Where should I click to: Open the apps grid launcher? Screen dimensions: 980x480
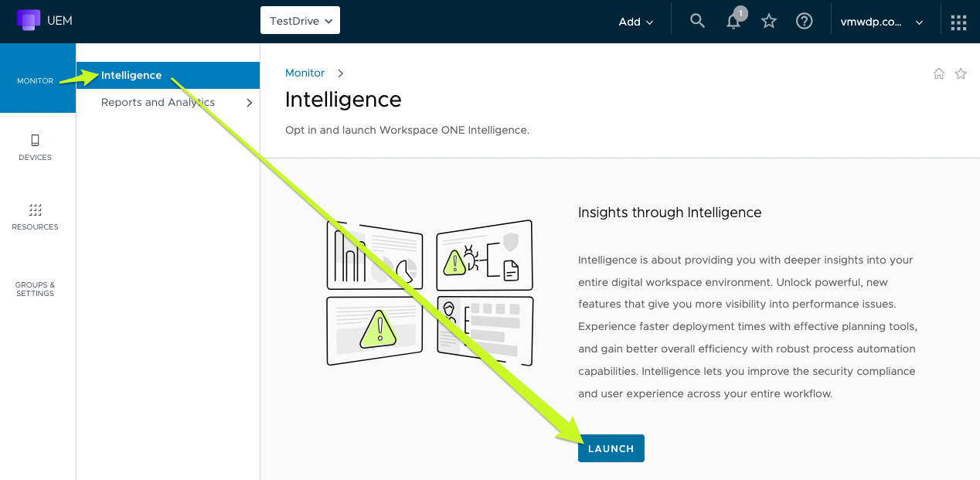(x=958, y=22)
